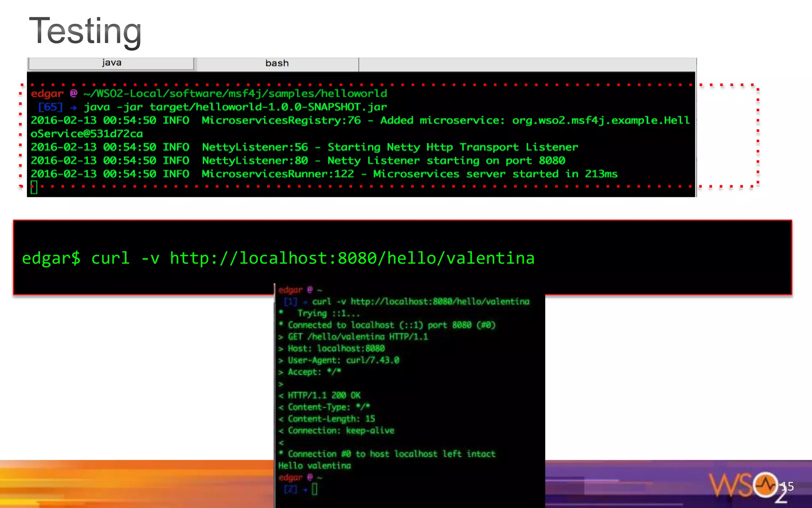Click the cursor at prompt [2]

pyautogui.click(x=314, y=489)
